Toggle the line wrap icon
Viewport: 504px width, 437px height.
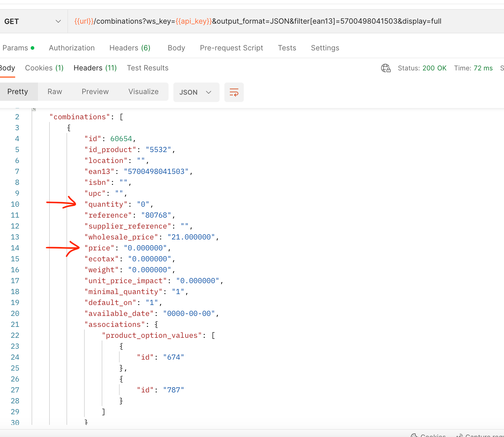pos(234,92)
